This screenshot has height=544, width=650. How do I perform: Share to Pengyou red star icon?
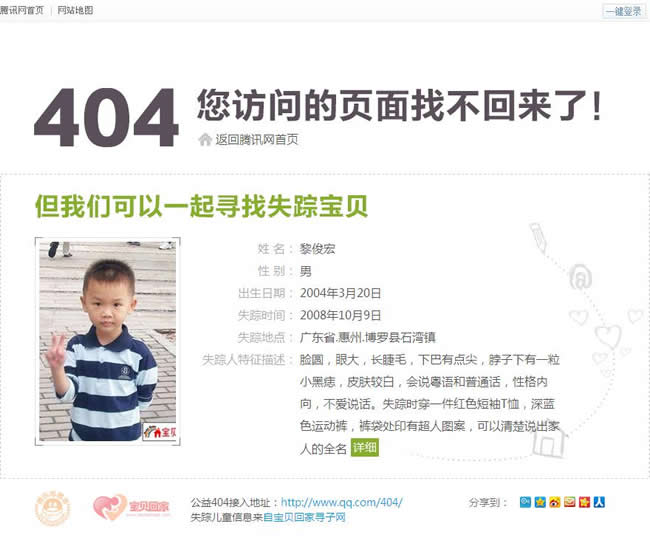point(585,502)
